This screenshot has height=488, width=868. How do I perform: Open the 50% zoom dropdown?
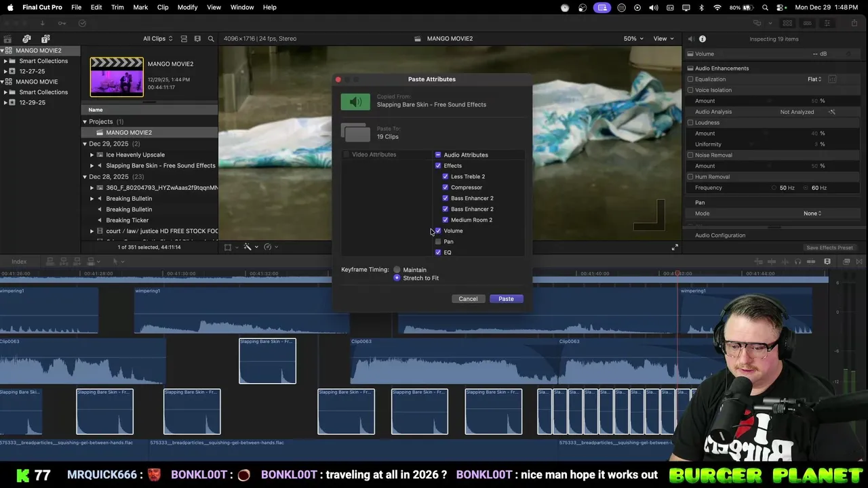point(633,39)
